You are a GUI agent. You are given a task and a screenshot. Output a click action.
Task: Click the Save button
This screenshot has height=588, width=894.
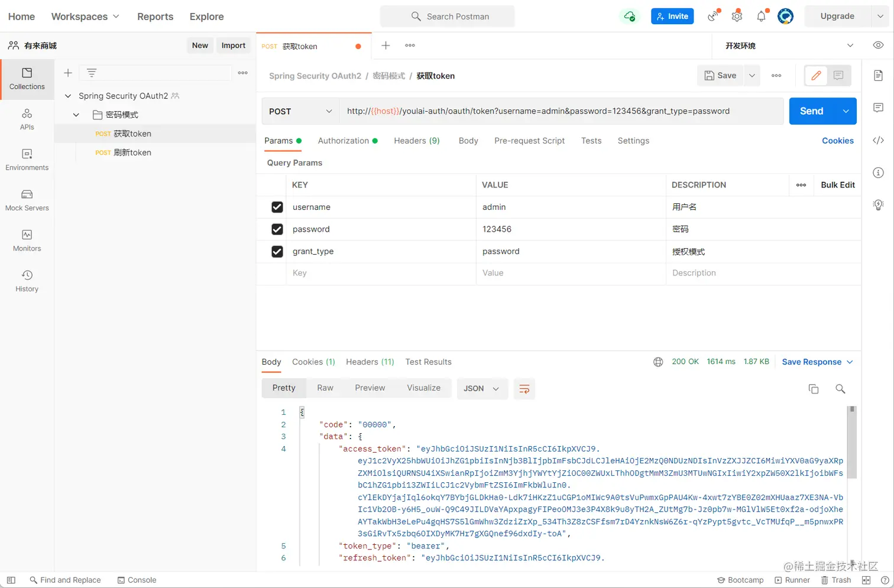tap(720, 76)
